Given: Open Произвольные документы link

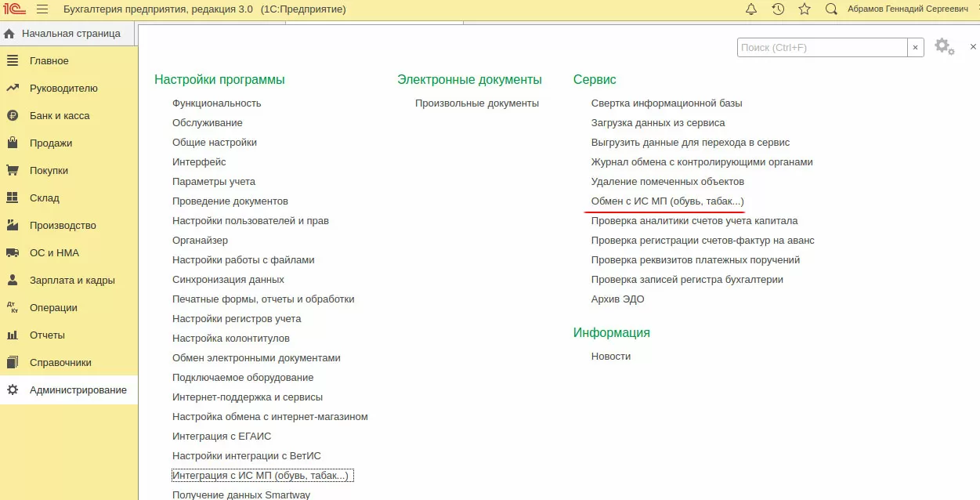Looking at the screenshot, I should [477, 103].
